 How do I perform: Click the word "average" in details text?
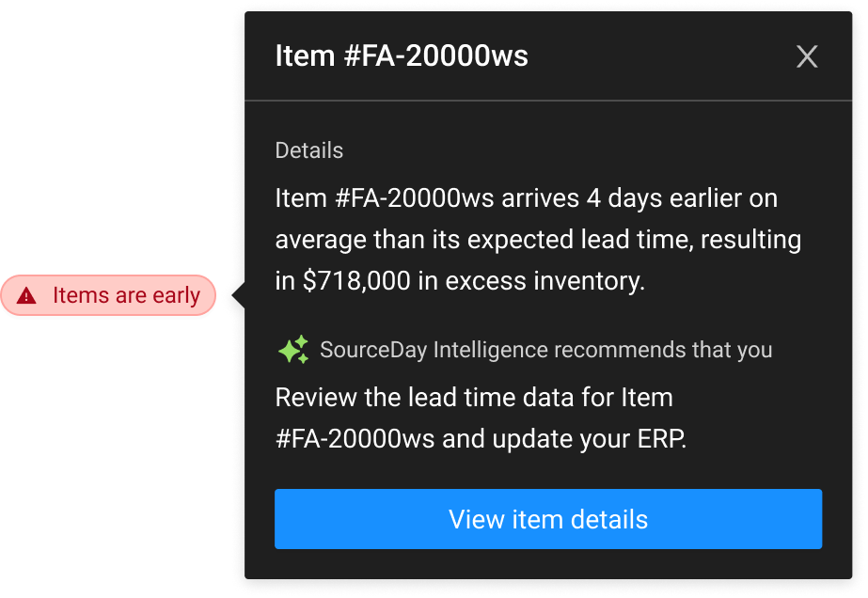[320, 241]
